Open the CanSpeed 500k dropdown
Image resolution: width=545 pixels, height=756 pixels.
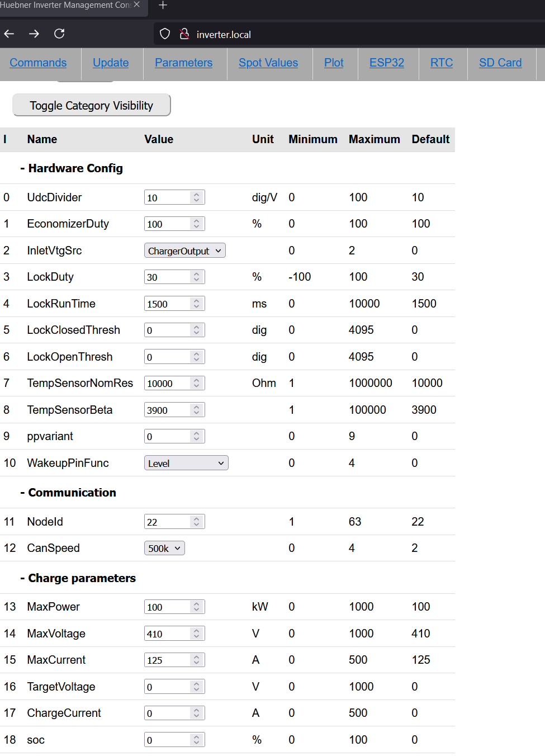[164, 549]
